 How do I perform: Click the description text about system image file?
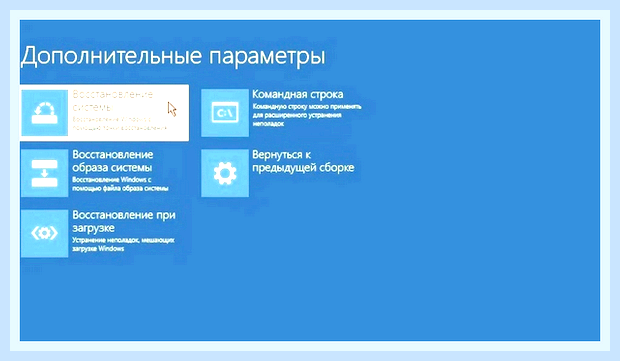pyautogui.click(x=120, y=184)
